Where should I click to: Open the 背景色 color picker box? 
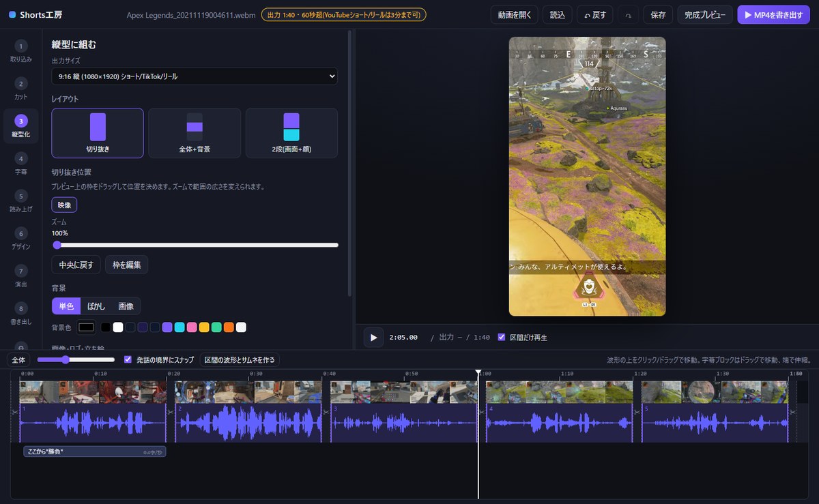coord(86,327)
